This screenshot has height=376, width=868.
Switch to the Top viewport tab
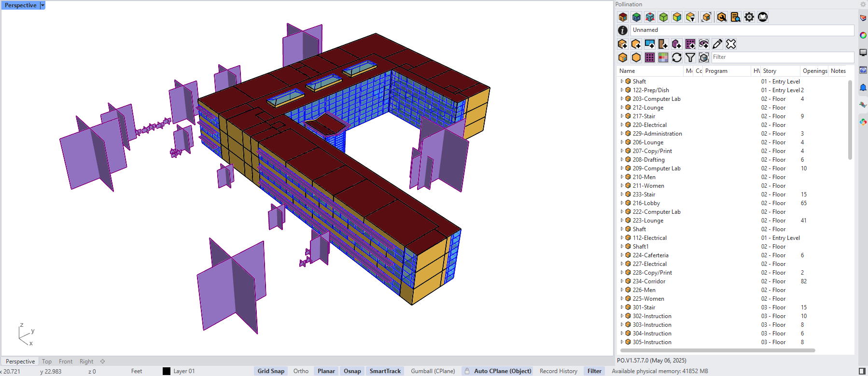pos(47,362)
